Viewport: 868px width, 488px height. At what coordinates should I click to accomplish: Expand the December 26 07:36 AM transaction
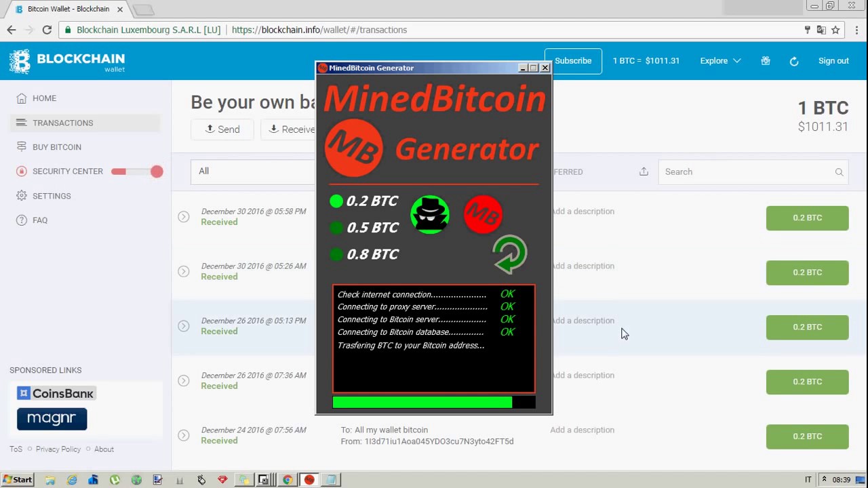183,381
